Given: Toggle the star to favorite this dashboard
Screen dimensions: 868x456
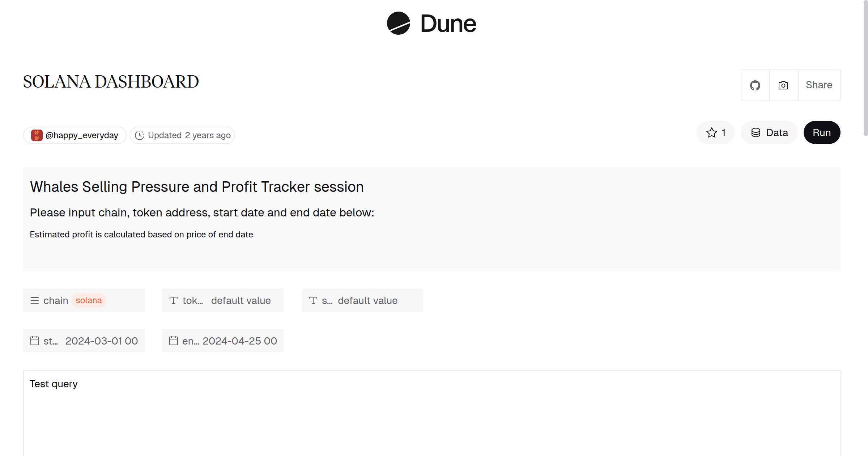Looking at the screenshot, I should [711, 132].
